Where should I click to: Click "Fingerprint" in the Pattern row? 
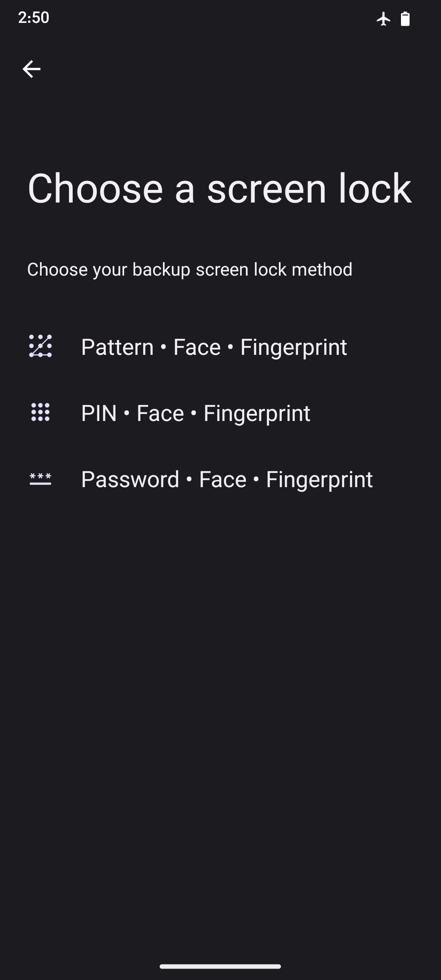pyautogui.click(x=293, y=347)
